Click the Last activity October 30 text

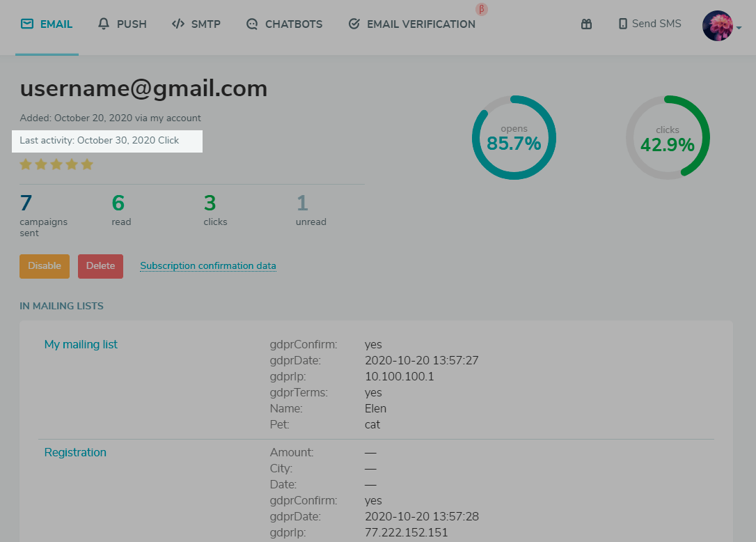[x=100, y=141]
